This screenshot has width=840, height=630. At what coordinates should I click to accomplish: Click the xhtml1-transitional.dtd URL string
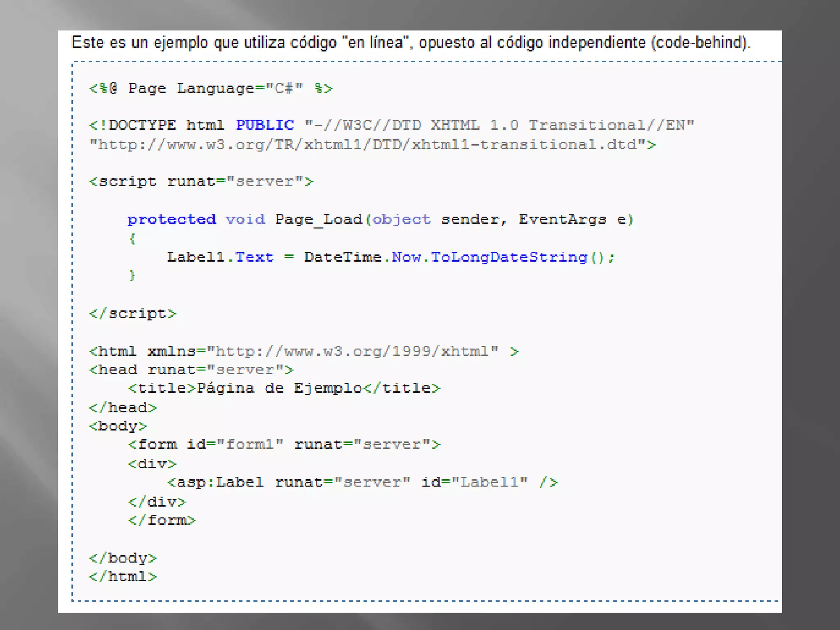tap(368, 145)
